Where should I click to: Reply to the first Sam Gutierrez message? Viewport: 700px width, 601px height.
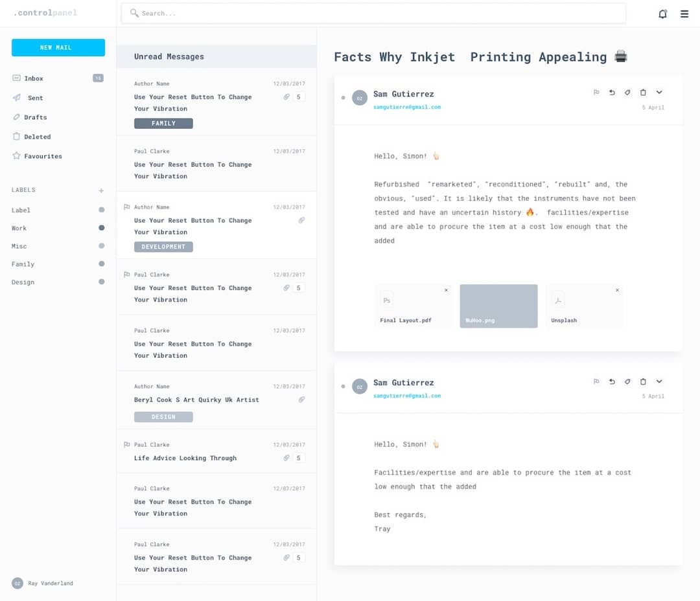612,92
